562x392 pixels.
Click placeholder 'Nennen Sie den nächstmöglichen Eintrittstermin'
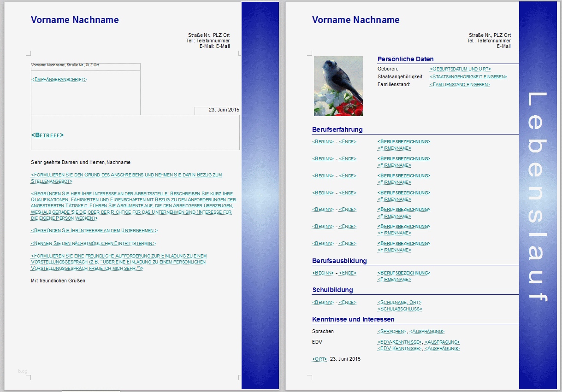[94, 243]
